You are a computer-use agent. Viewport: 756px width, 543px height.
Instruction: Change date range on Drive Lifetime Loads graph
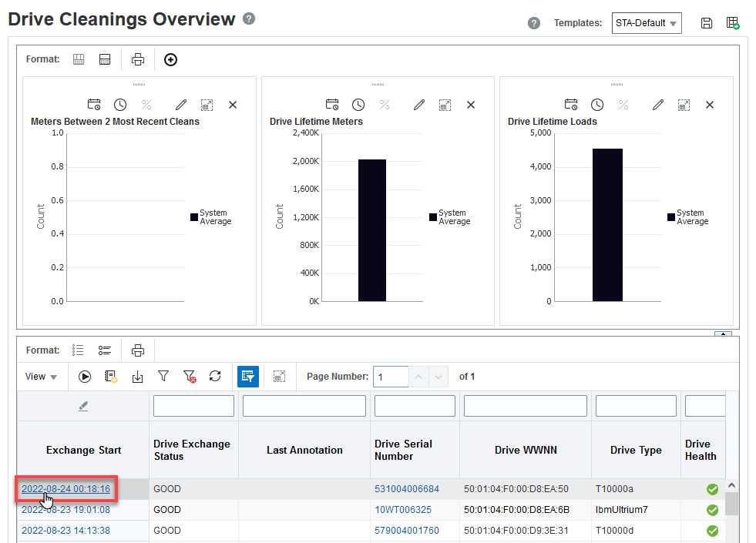[x=571, y=105]
